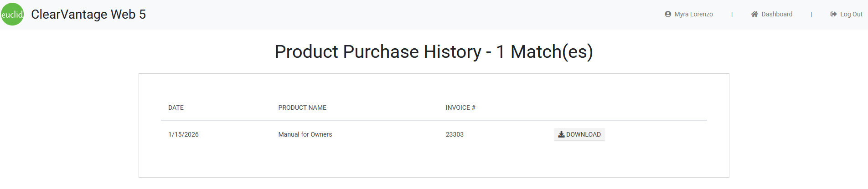868x189 pixels.
Task: Click the Log Out arrow icon
Action: click(x=833, y=14)
